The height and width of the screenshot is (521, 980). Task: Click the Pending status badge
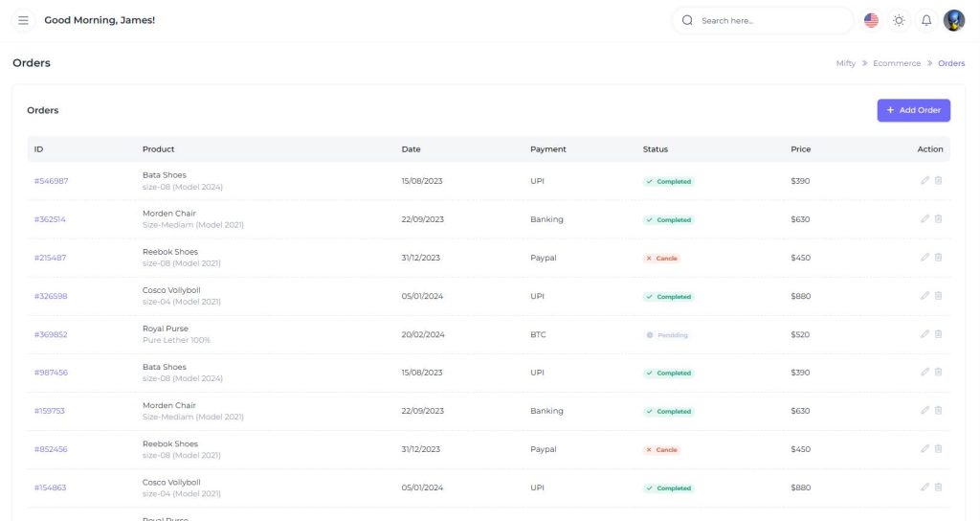coord(667,335)
